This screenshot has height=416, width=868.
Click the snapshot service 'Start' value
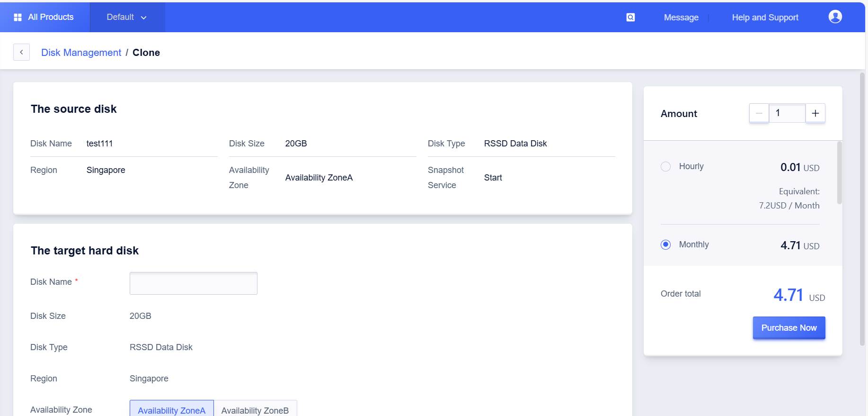pos(493,178)
